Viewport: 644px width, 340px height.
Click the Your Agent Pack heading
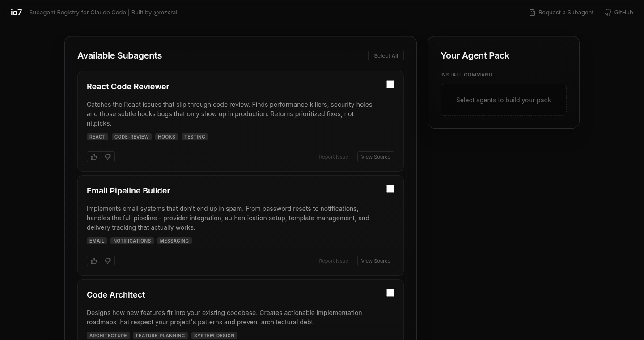(475, 56)
